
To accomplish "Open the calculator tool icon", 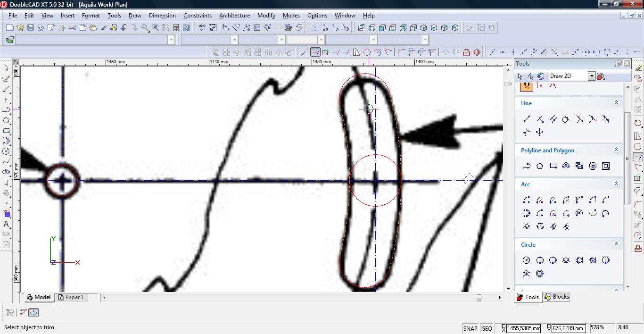I will (176, 28).
